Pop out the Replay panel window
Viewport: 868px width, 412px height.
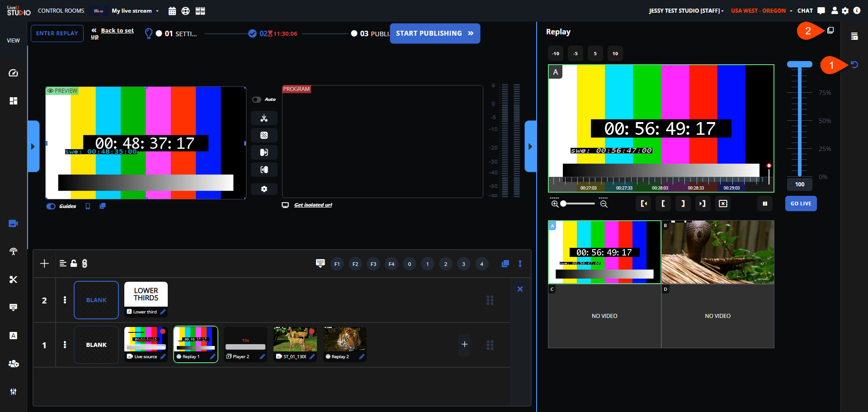click(830, 30)
